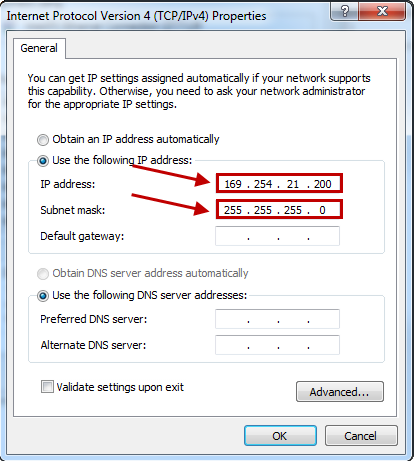This screenshot has width=414, height=461.
Task: Click the 169 octet of IP address
Action: pyautogui.click(x=233, y=184)
